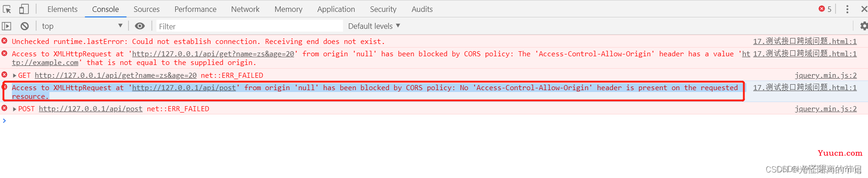Open jquery.min.js:2 source link for GET error
868x178 pixels.
826,76
